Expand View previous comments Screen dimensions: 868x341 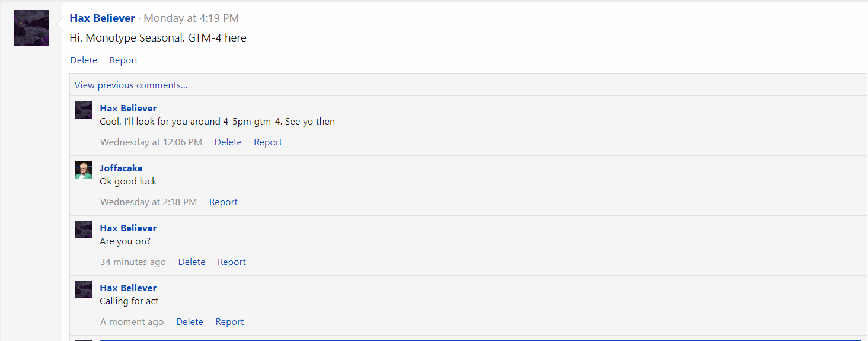131,85
